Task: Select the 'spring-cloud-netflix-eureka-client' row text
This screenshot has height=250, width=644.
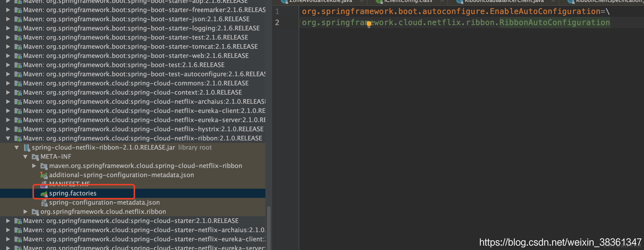Action: click(144, 111)
